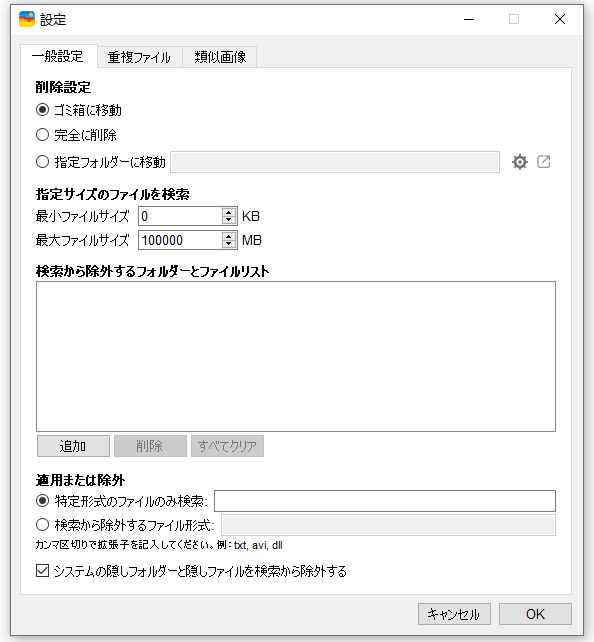This screenshot has width=594, height=642.
Task: Increase the maximum file size with the up arrow
Action: click(229, 236)
